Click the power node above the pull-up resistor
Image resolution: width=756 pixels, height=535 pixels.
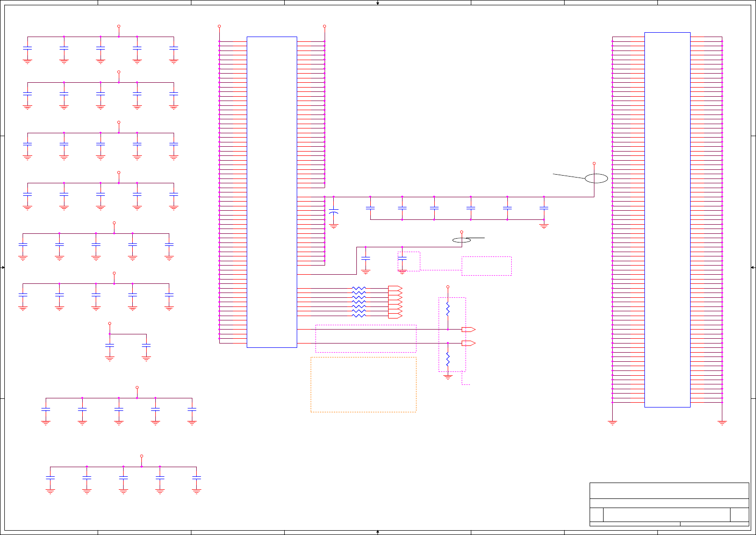point(448,287)
